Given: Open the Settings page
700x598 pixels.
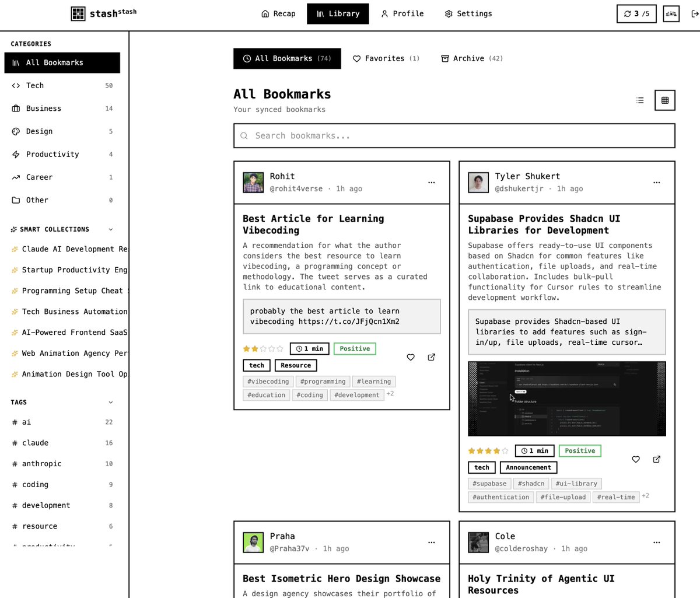Looking at the screenshot, I should 468,13.
